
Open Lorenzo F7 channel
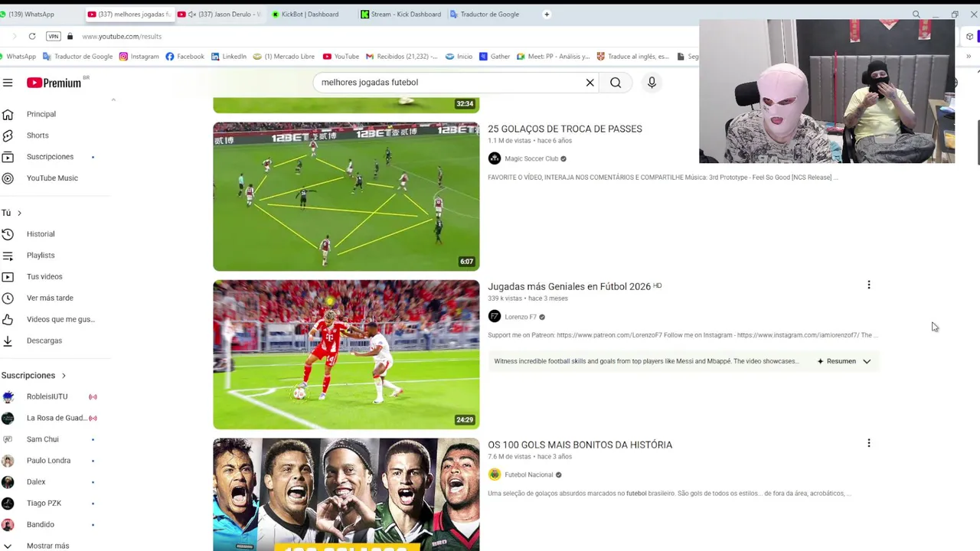click(x=520, y=317)
